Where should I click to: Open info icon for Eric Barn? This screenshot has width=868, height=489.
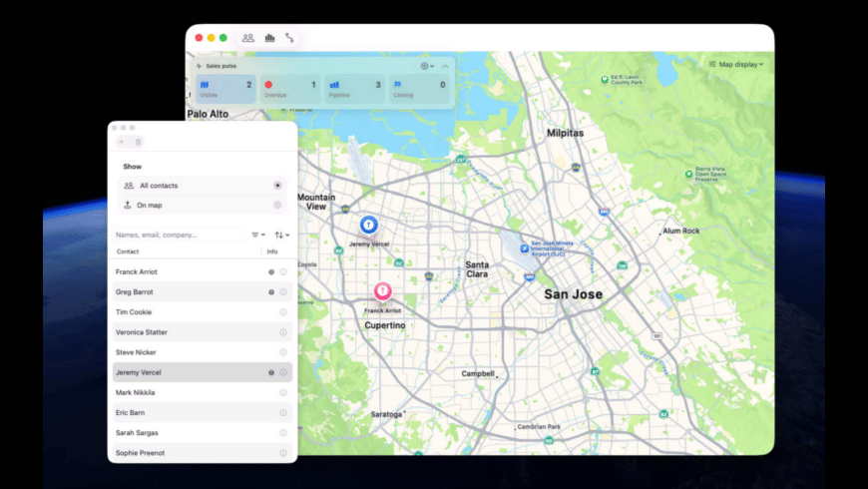pyautogui.click(x=283, y=412)
